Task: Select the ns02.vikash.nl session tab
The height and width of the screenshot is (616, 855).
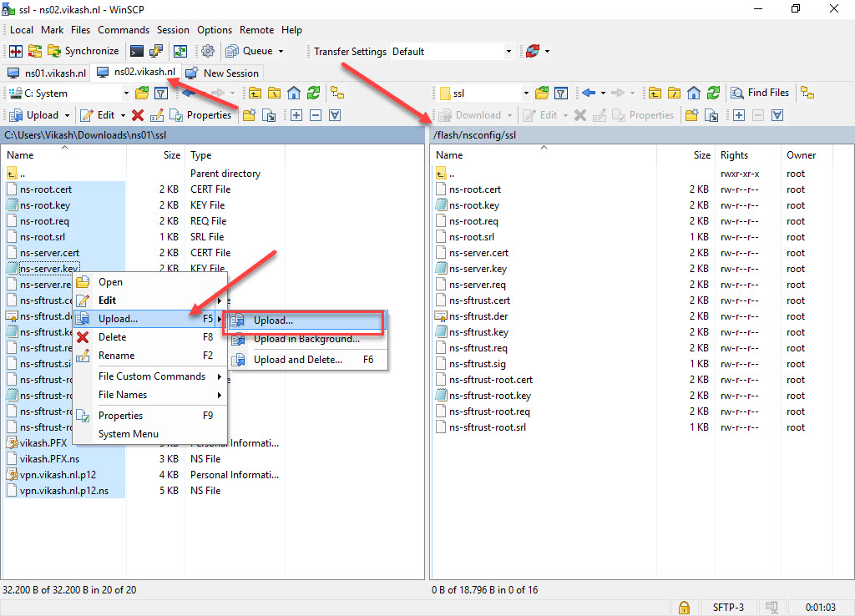Action: 137,72
